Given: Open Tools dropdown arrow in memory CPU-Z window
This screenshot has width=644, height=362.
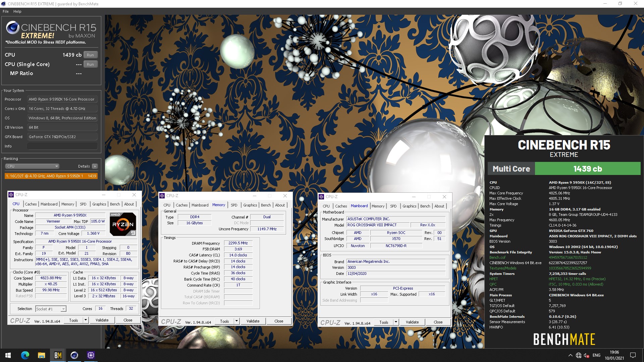Looking at the screenshot, I should click(x=236, y=321).
